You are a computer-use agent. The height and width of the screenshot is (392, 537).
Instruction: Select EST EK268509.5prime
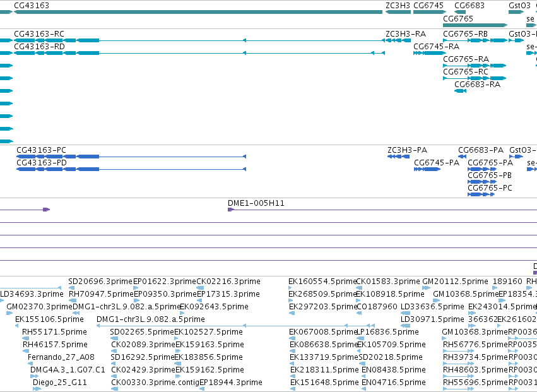coord(323,294)
